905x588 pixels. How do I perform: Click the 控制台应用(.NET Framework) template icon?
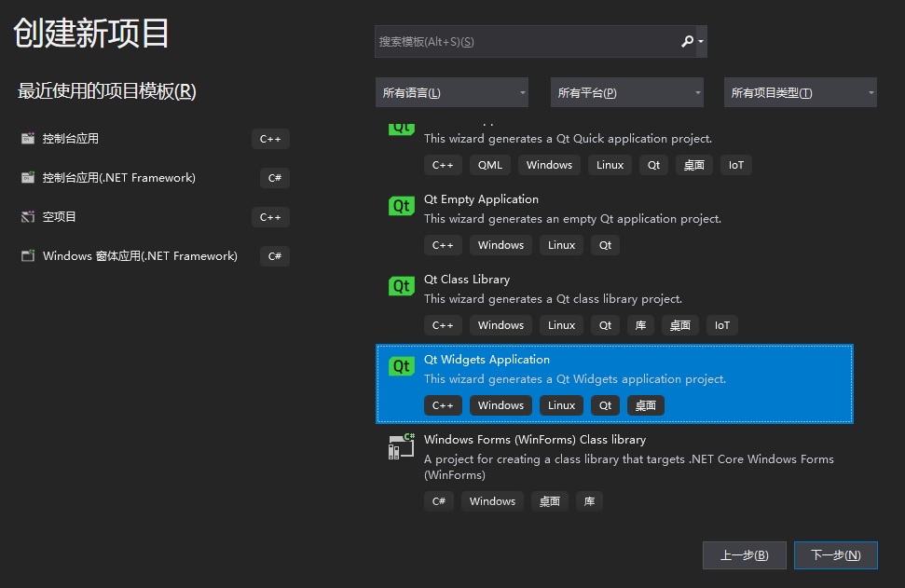point(28,178)
